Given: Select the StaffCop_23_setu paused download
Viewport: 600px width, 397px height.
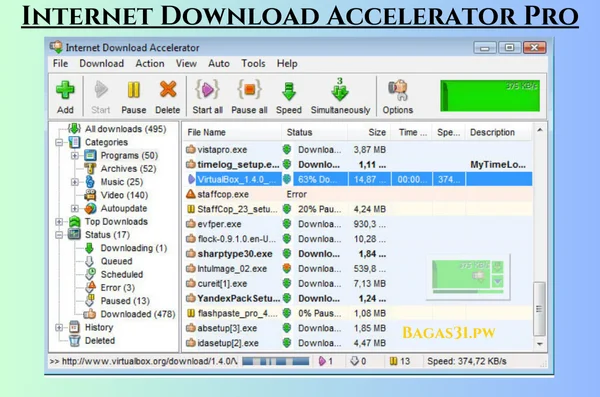Looking at the screenshot, I should pyautogui.click(x=358, y=209).
